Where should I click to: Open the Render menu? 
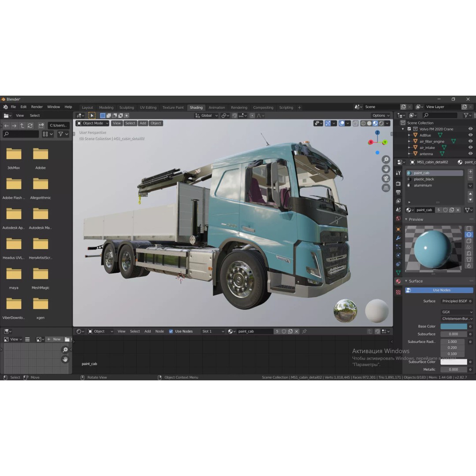37,107
